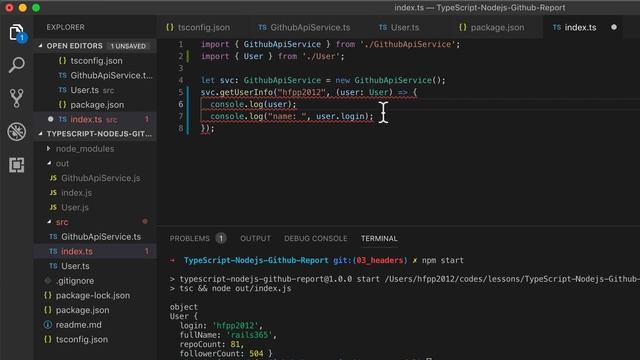The image size is (640, 360).
Task: Open the Debug Console panel tab
Action: [x=316, y=238]
